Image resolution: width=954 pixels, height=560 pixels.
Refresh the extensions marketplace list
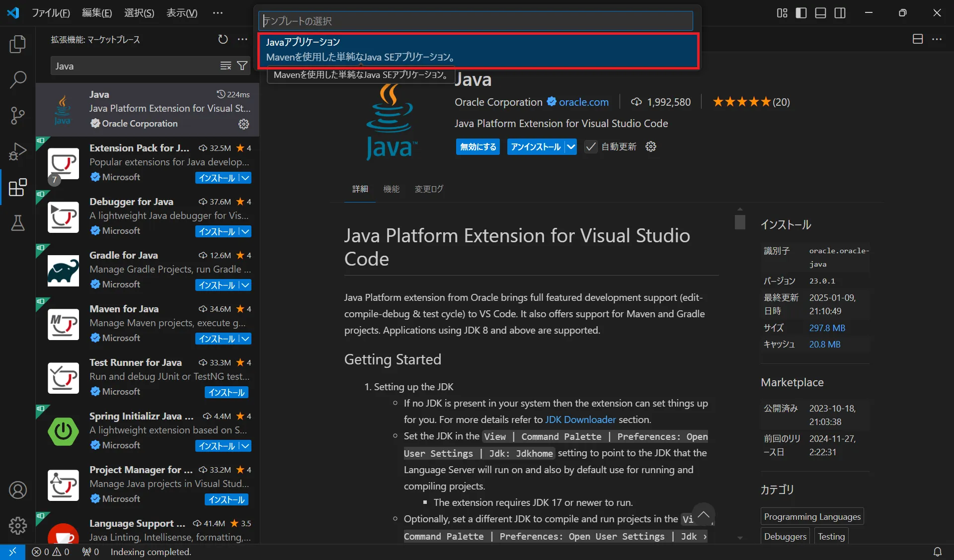(x=223, y=39)
